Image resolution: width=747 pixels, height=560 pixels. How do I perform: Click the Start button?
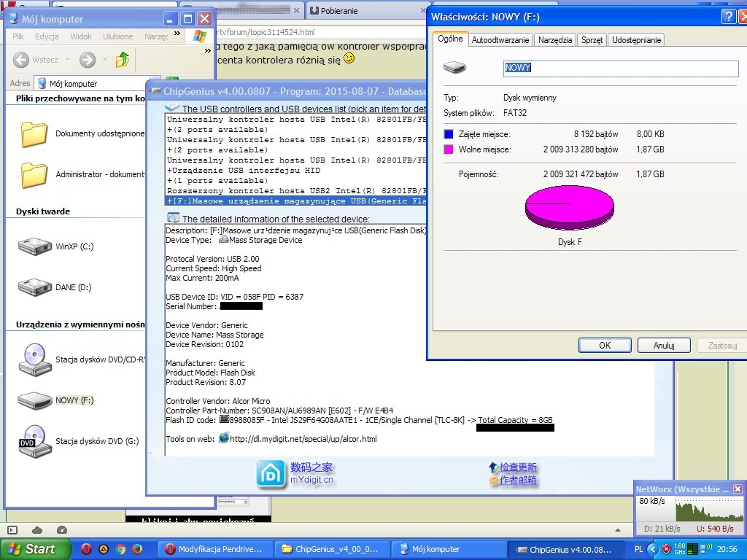pos(35,549)
